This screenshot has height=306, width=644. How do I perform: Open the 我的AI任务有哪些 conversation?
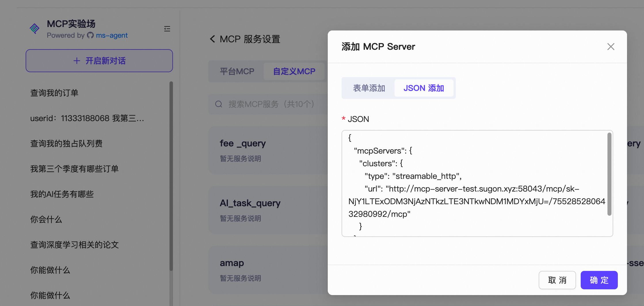[x=62, y=194]
